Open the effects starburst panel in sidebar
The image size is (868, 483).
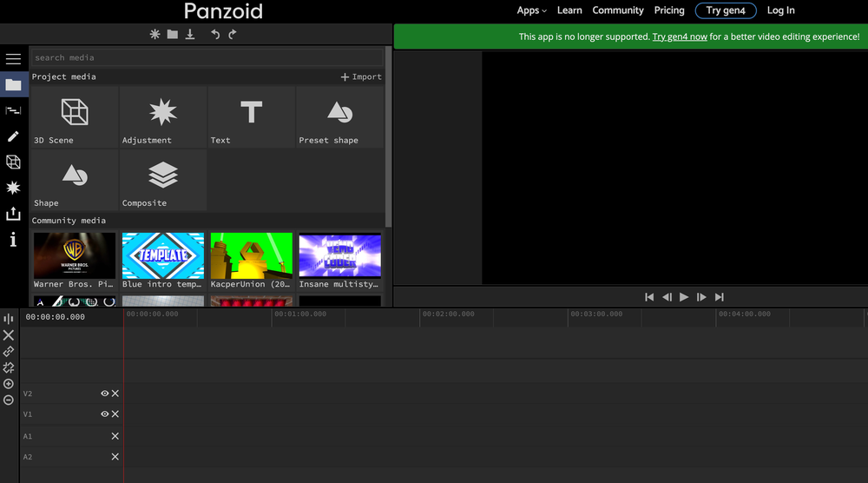click(x=13, y=188)
